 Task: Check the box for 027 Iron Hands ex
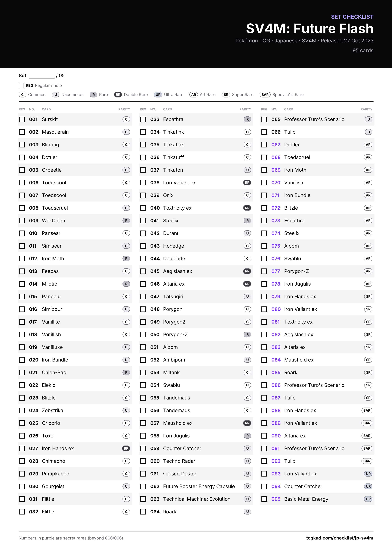coord(22,448)
